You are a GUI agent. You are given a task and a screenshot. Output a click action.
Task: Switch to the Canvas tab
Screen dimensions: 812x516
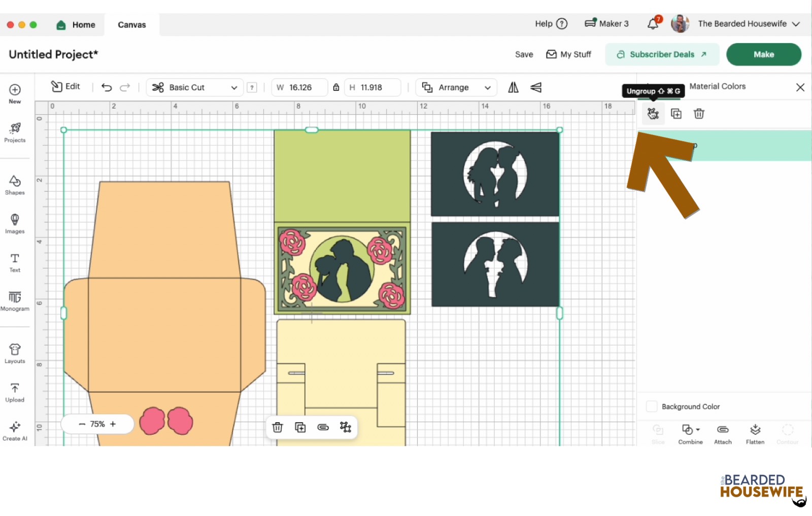coord(131,24)
